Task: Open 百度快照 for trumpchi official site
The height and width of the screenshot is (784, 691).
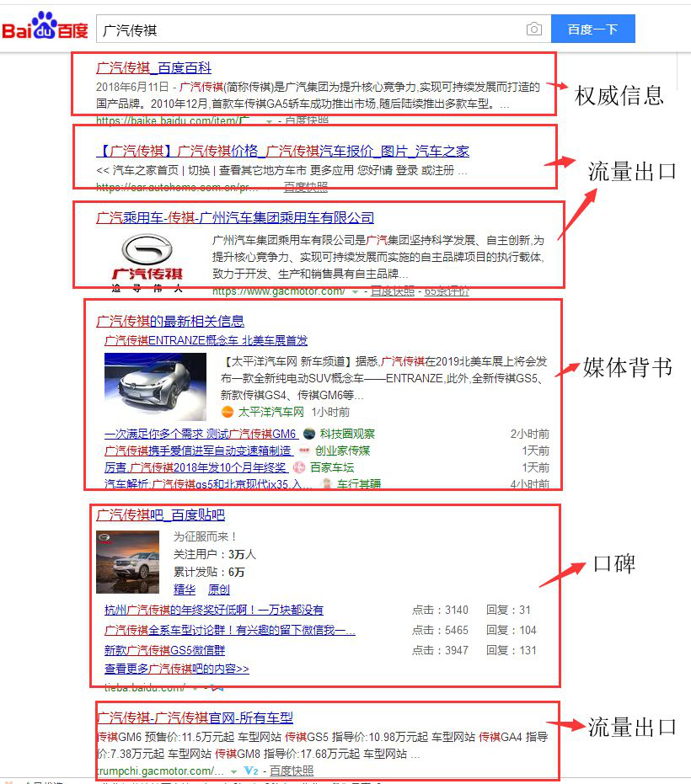Action: coord(292,771)
